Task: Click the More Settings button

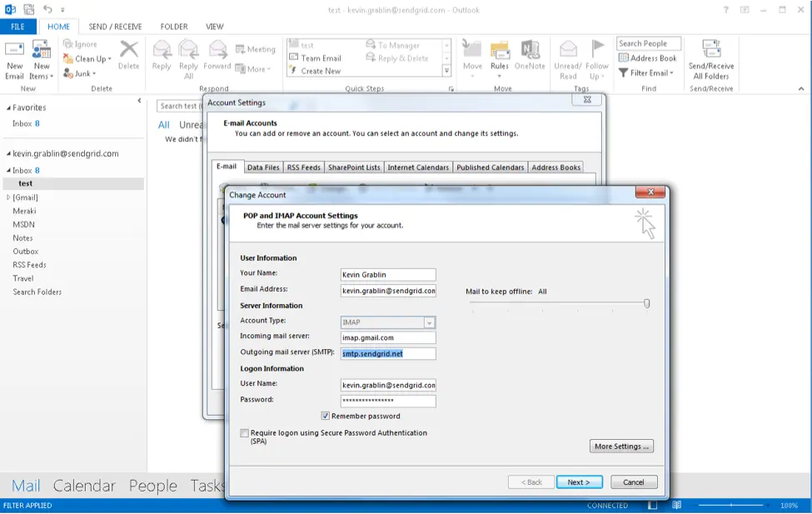Action: [621, 447]
